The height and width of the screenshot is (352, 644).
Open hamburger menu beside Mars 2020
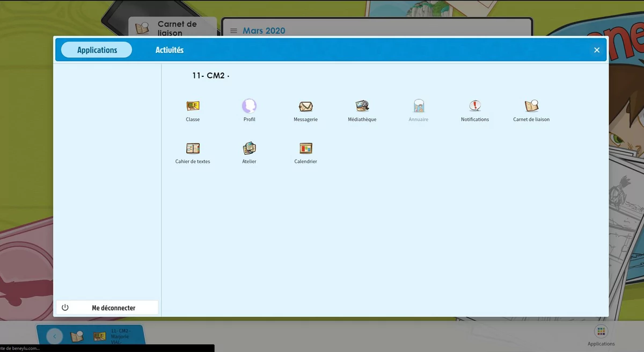233,31
